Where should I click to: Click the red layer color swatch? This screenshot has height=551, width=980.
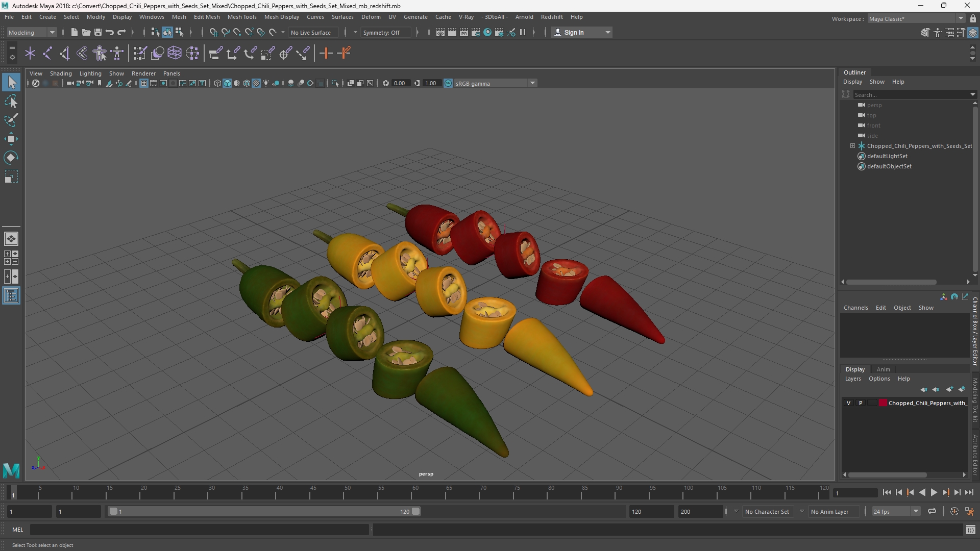point(883,403)
